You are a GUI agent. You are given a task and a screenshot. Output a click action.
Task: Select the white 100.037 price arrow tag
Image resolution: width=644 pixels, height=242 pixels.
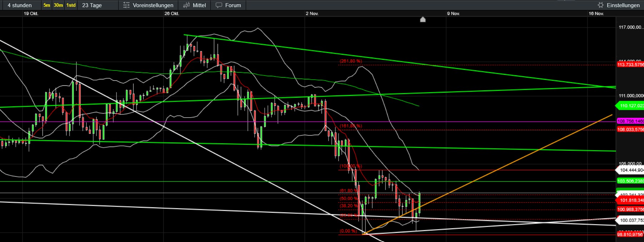point(630,220)
